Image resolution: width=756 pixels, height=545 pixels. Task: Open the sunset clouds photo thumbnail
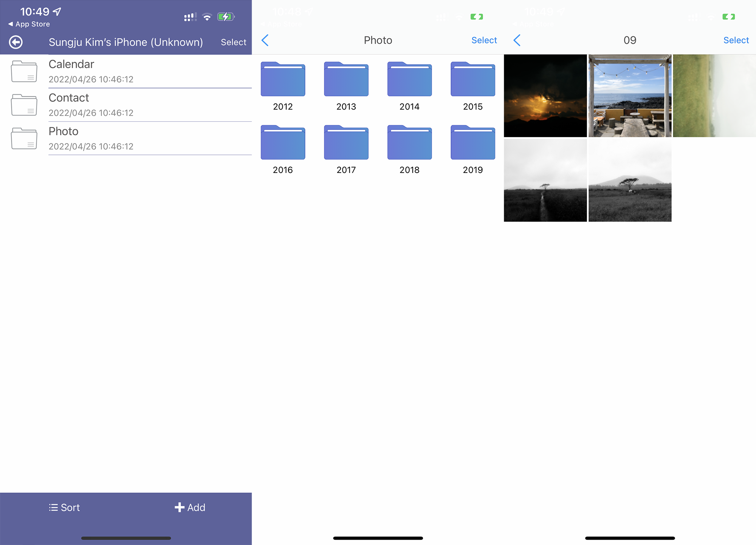point(545,96)
